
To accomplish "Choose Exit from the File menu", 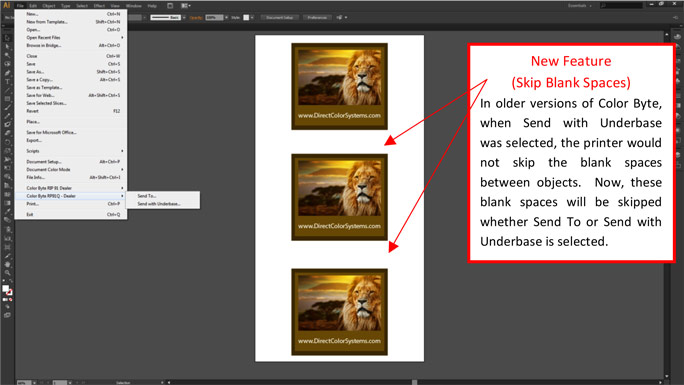I will pyautogui.click(x=71, y=214).
